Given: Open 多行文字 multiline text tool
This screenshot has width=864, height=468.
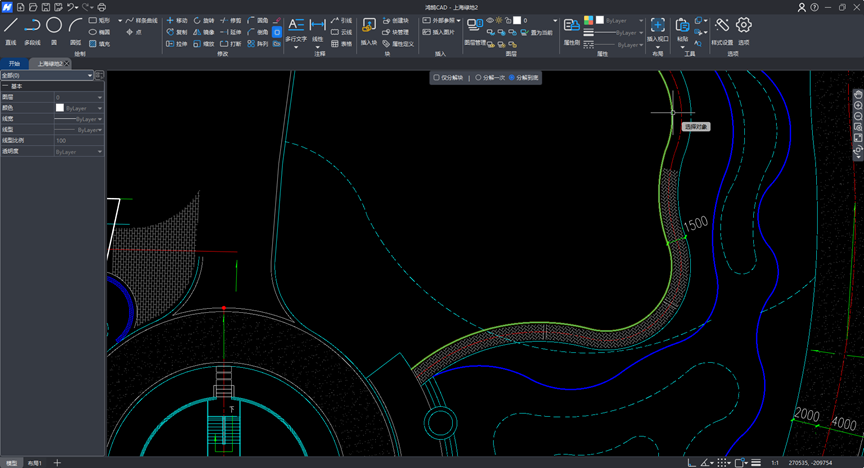Looking at the screenshot, I should (296, 26).
